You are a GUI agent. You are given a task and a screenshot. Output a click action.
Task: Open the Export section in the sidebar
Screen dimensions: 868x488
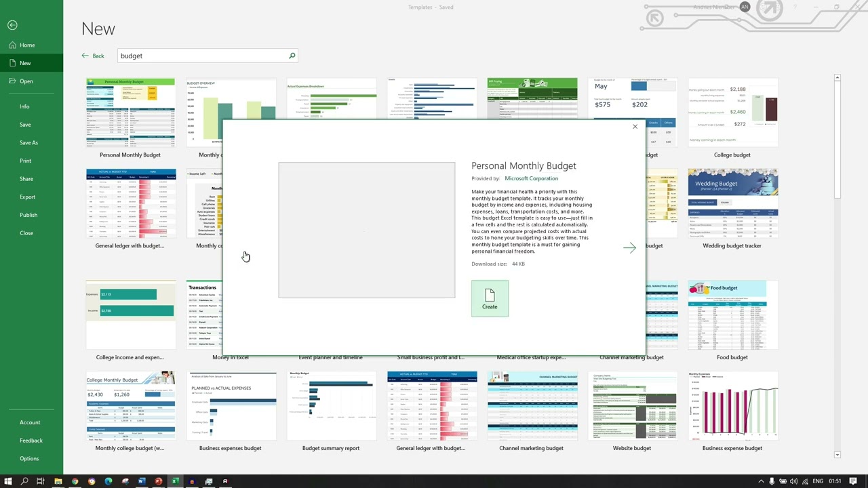click(27, 197)
